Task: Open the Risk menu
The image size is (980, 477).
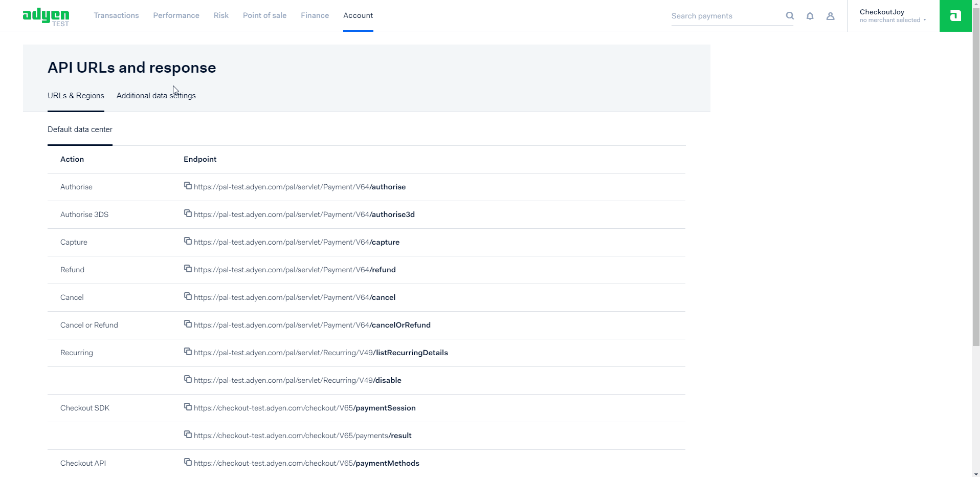Action: (221, 15)
